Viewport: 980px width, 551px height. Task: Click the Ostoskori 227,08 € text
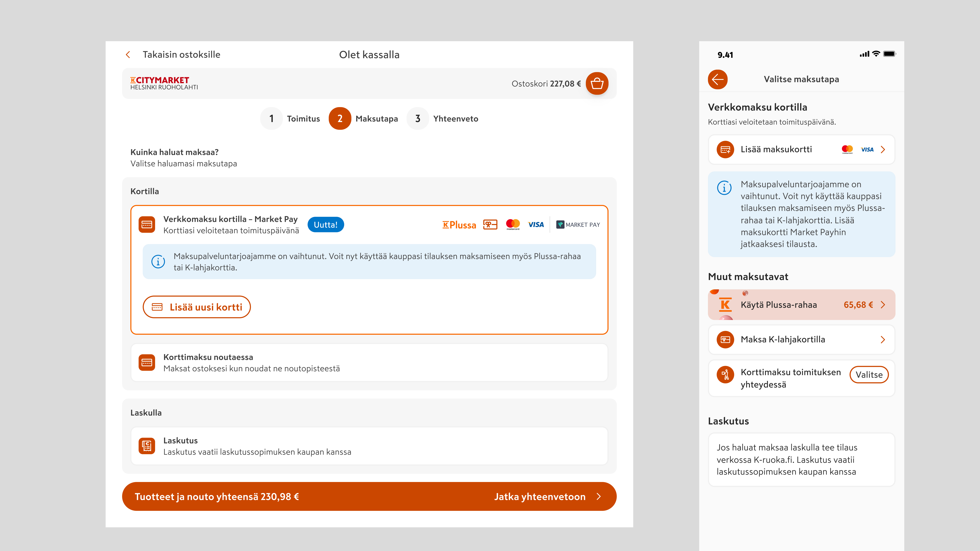(546, 84)
